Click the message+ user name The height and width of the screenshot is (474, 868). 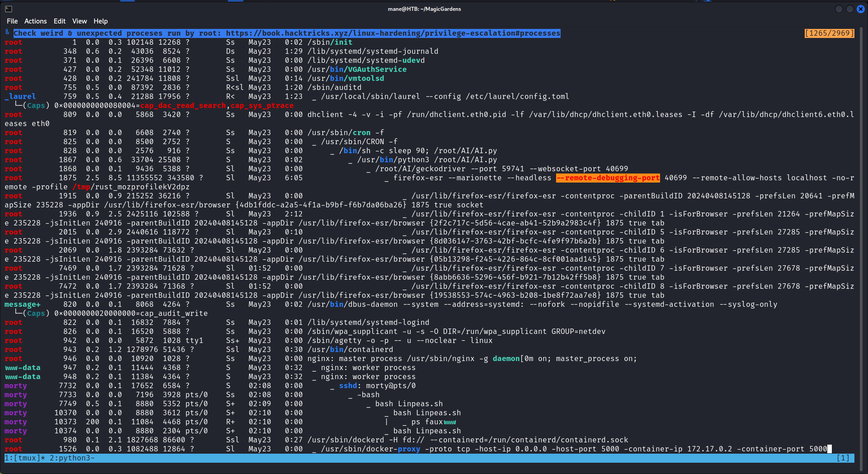(x=22, y=304)
